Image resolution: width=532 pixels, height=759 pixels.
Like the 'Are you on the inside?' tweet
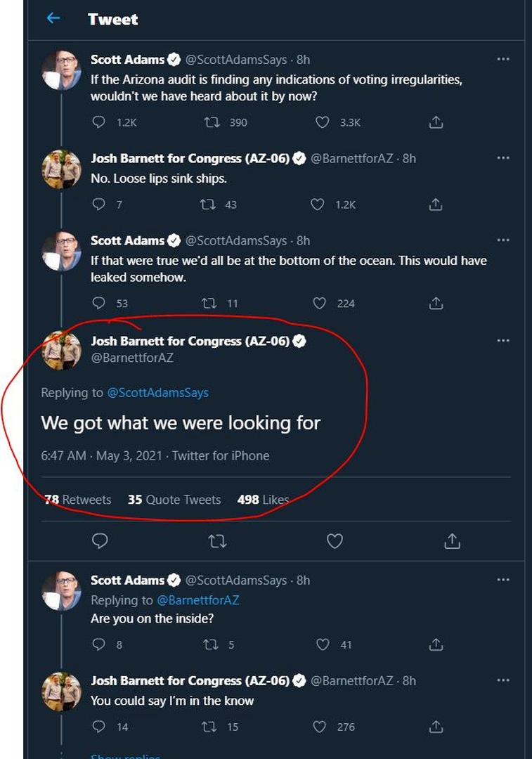323,644
